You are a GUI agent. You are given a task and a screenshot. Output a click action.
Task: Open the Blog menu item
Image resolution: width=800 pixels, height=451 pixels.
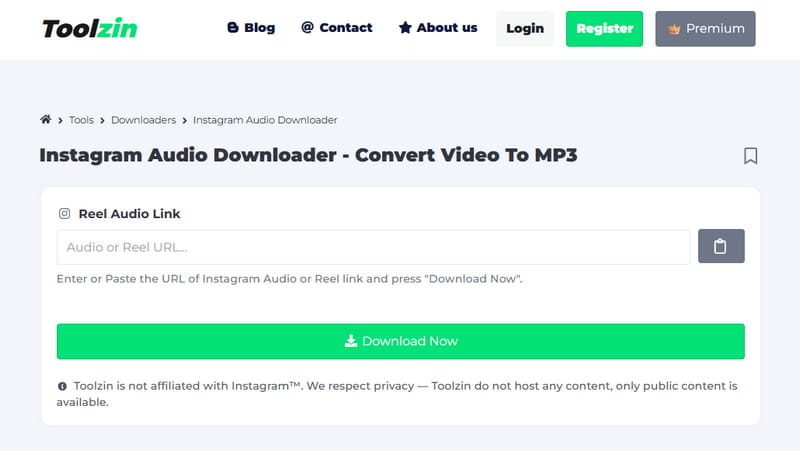pyautogui.click(x=251, y=28)
